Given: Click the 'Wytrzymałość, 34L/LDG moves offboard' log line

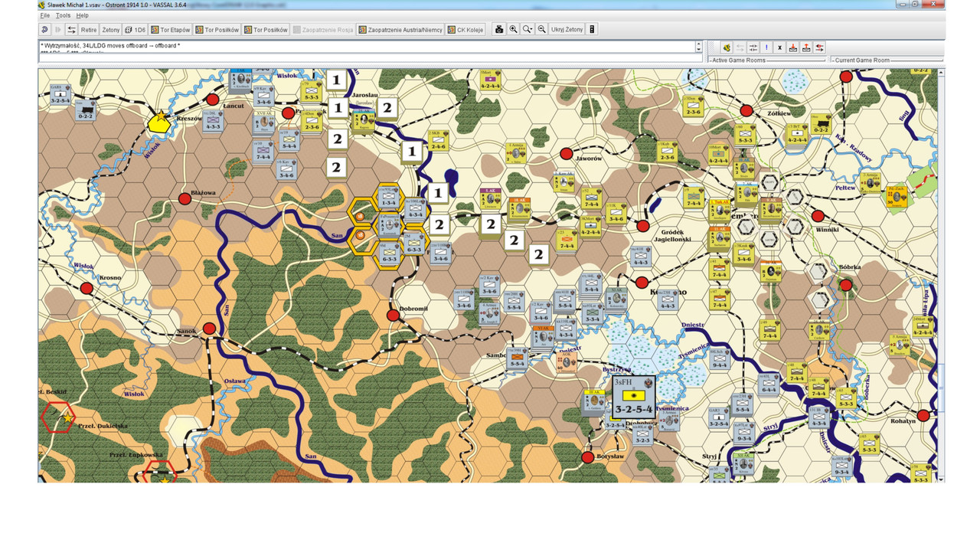Looking at the screenshot, I should click(111, 46).
